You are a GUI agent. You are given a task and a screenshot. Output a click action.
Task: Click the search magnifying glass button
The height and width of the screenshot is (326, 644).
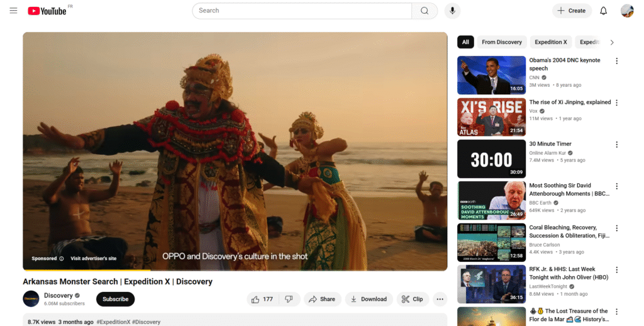tap(425, 11)
